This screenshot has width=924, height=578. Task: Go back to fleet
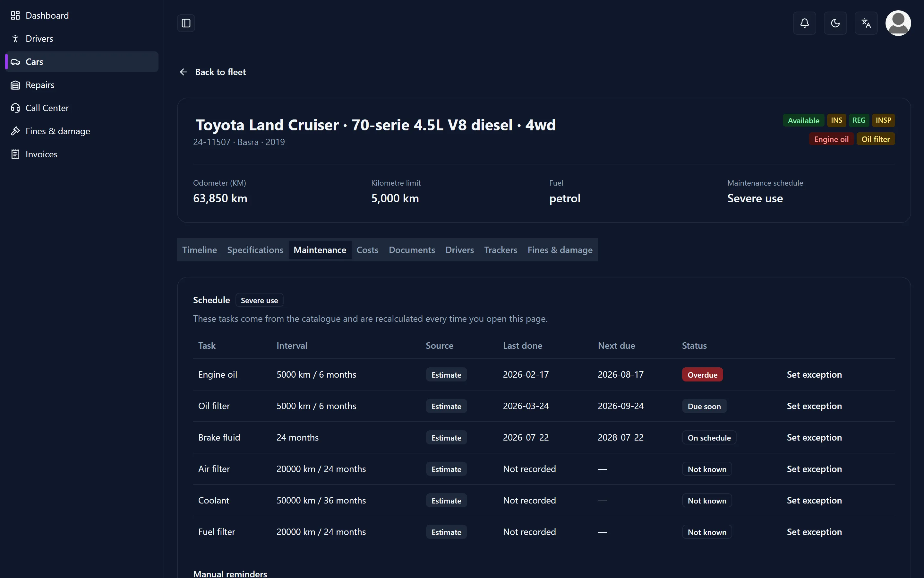pyautogui.click(x=220, y=72)
